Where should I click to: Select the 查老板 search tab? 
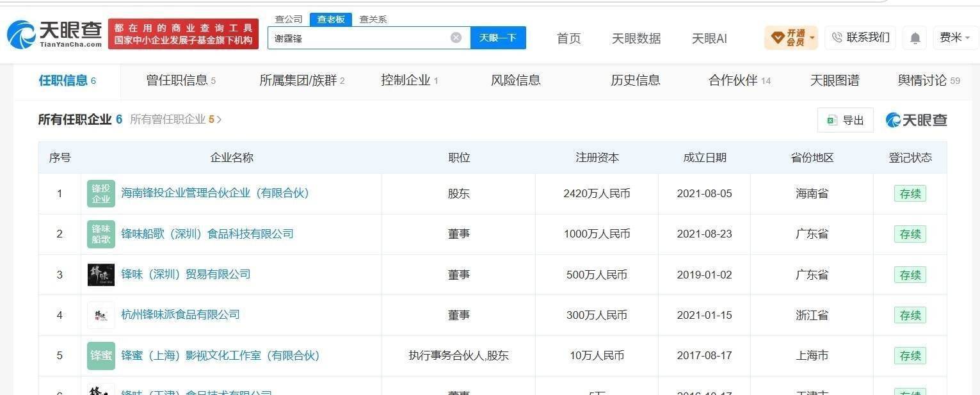point(331,19)
